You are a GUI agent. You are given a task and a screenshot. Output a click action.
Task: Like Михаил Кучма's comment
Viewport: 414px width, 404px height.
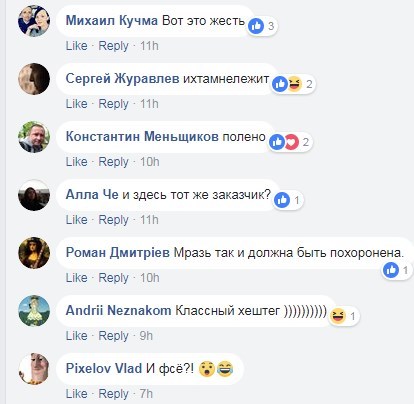(x=76, y=46)
